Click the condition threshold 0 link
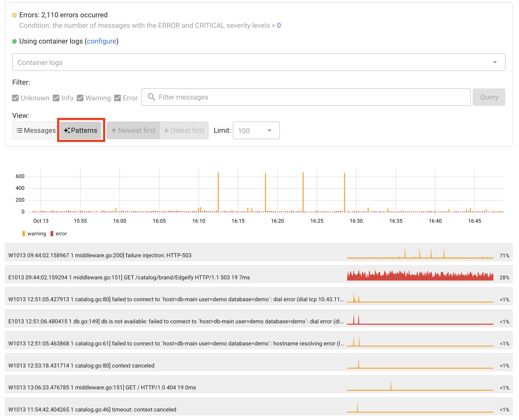The width and height of the screenshot is (519, 420). [279, 25]
